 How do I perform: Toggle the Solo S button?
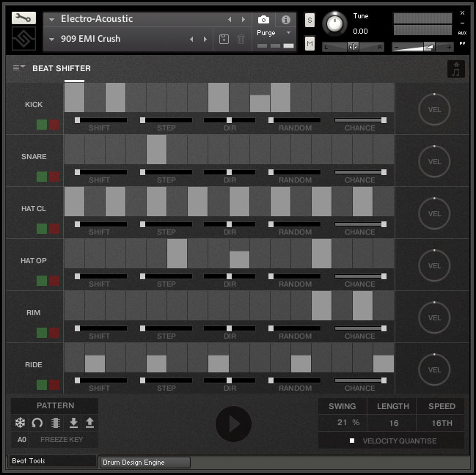pyautogui.click(x=310, y=19)
